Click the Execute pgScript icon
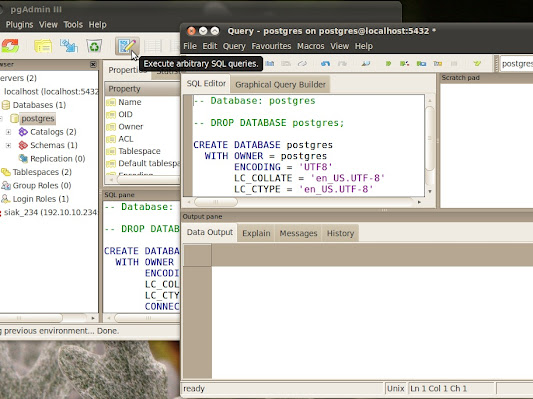 (404, 64)
